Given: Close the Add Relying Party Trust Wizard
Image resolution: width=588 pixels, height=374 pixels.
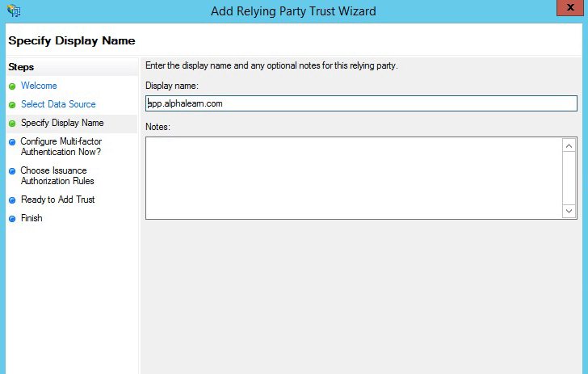Looking at the screenshot, I should point(570,7).
